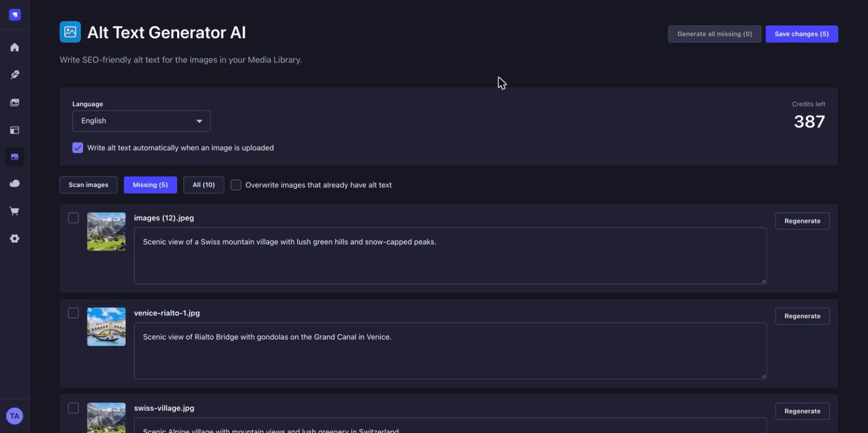The width and height of the screenshot is (868, 433).
Task: Click the file name "venice-rialto-1.jpg"
Action: pyautogui.click(x=167, y=313)
